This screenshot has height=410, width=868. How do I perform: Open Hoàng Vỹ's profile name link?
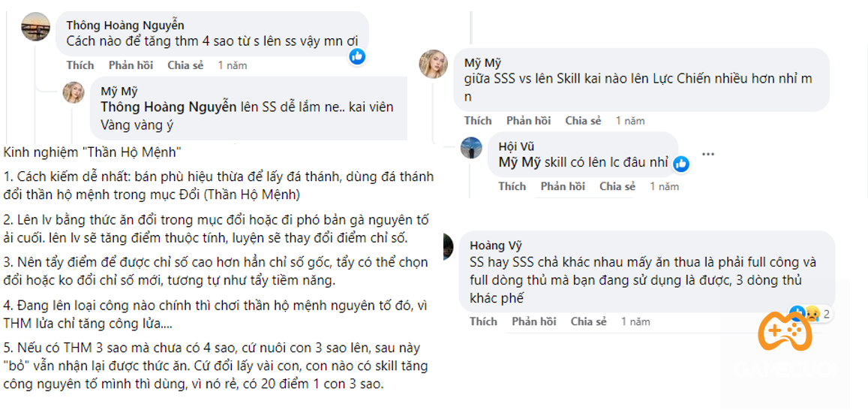(495, 246)
